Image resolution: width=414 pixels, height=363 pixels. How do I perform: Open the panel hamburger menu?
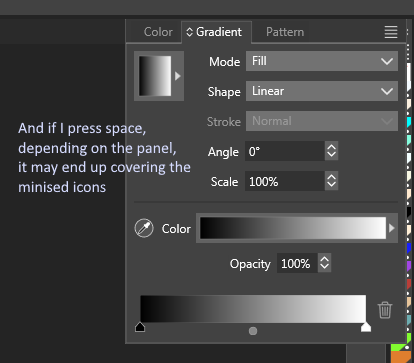click(x=391, y=32)
